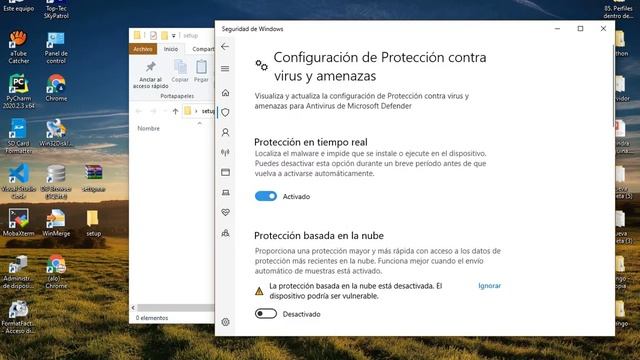This screenshot has height=360, width=640.
Task: Click the Pegar button in Explorer ribbon
Action: (201, 71)
